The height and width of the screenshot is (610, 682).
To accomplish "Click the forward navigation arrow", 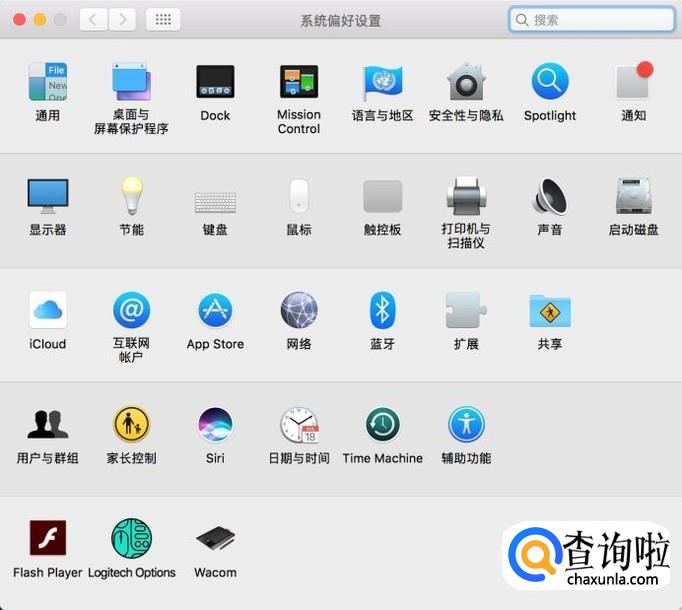I will (x=122, y=20).
